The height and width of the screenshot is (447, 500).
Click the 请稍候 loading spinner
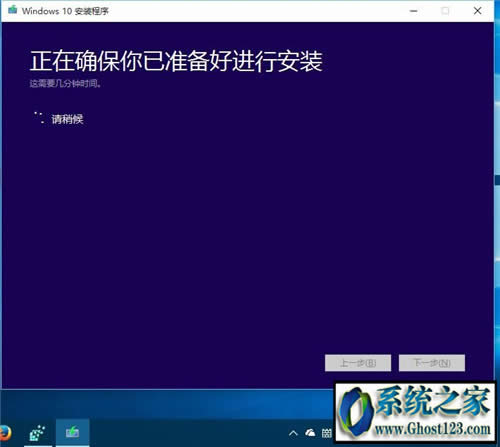coord(39,118)
